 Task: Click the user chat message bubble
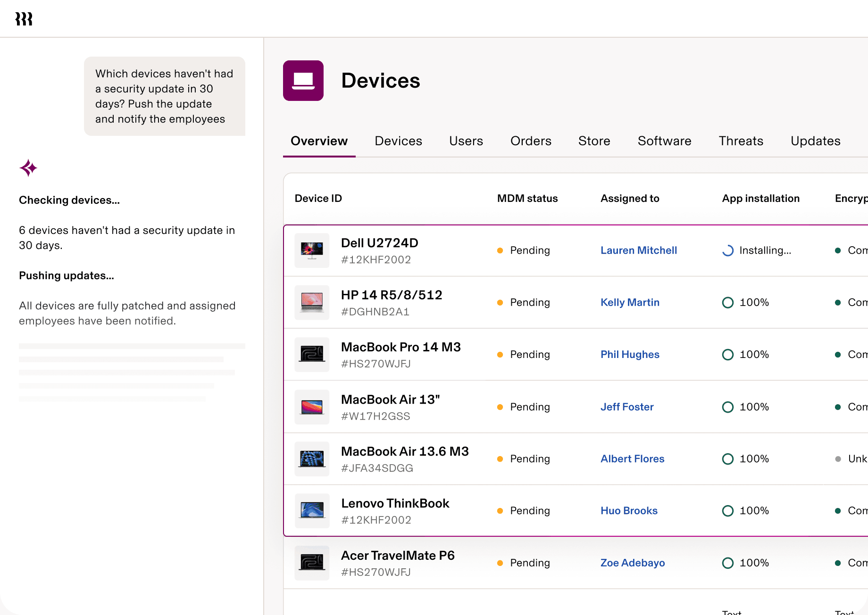tap(165, 96)
